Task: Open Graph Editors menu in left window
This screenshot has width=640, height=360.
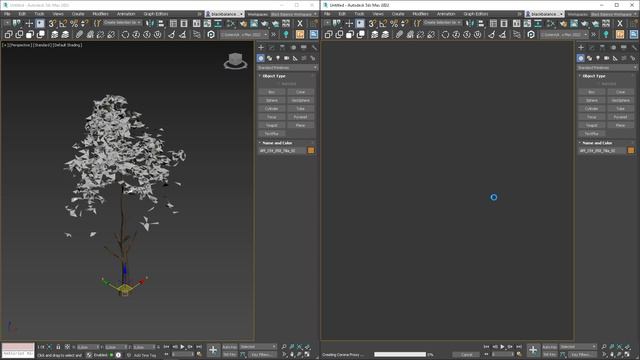Action: coord(156,14)
